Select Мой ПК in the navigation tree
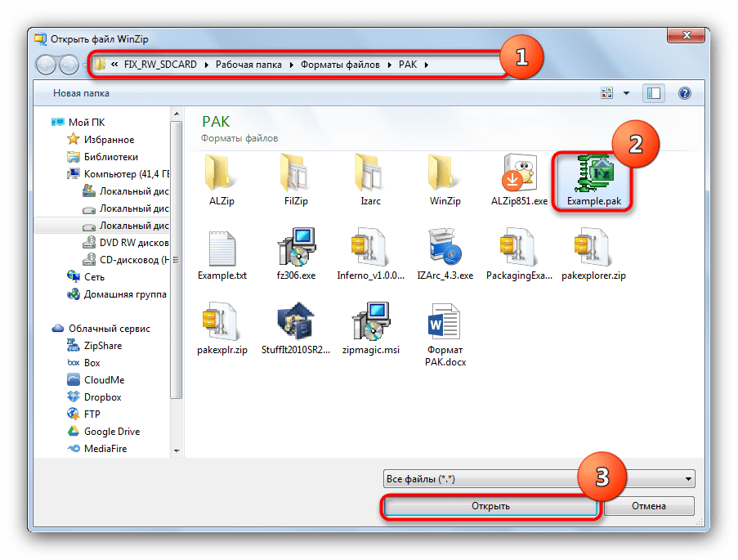Image resolution: width=738 pixels, height=560 pixels. [x=78, y=123]
